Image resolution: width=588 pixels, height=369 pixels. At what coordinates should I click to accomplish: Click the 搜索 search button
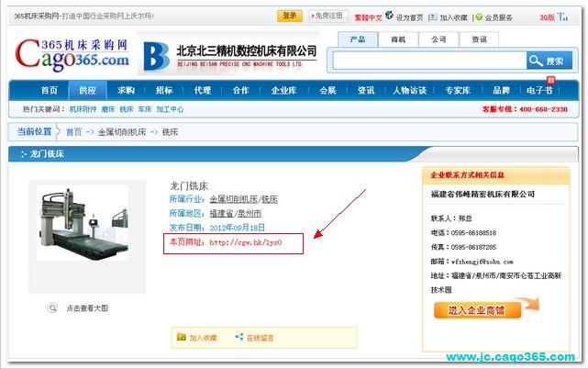pyautogui.click(x=549, y=61)
